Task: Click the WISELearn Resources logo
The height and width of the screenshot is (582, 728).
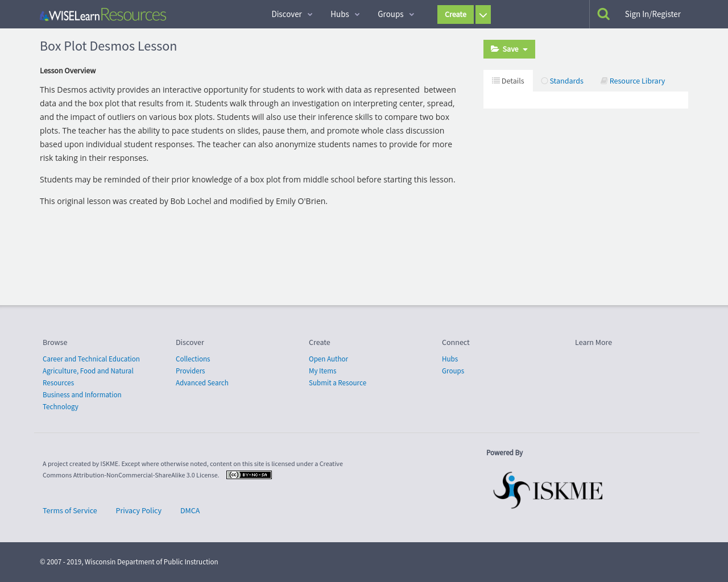Action: pyautogui.click(x=103, y=15)
